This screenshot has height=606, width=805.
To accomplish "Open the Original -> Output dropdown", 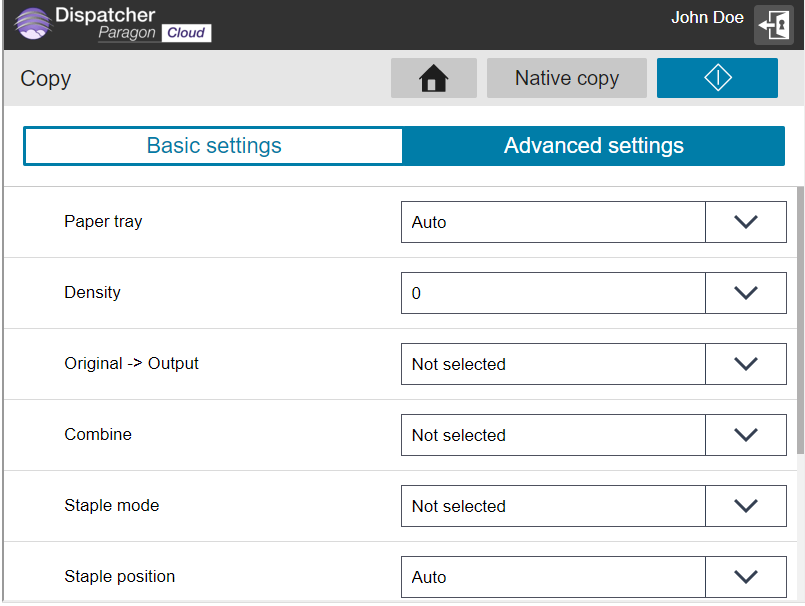I will [x=746, y=363].
